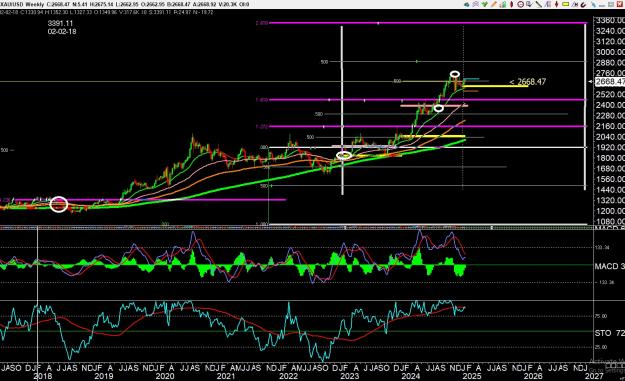Click the 2023 year label on time axis
Viewport: 625px width, 381px height.
(x=350, y=376)
